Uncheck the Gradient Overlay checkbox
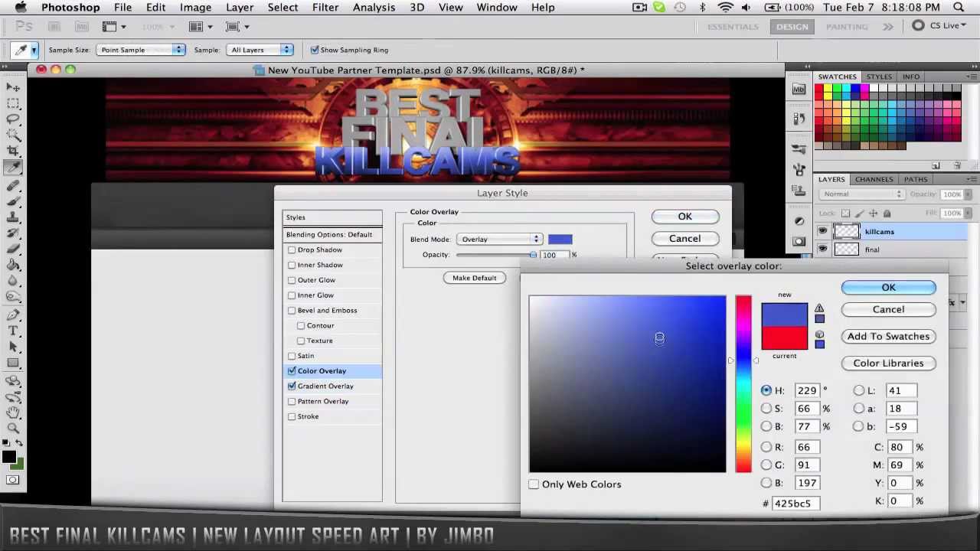 pos(292,386)
